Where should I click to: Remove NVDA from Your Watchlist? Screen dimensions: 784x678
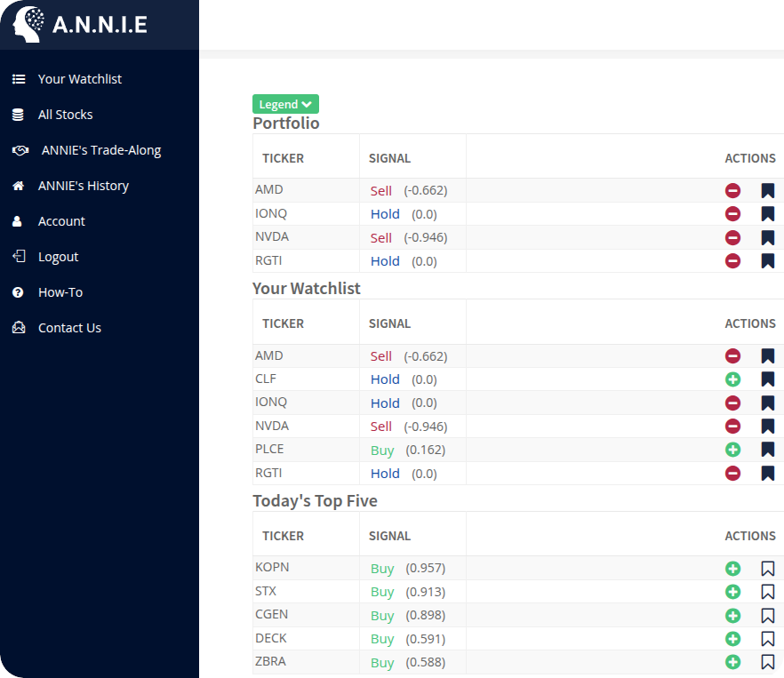(x=732, y=426)
